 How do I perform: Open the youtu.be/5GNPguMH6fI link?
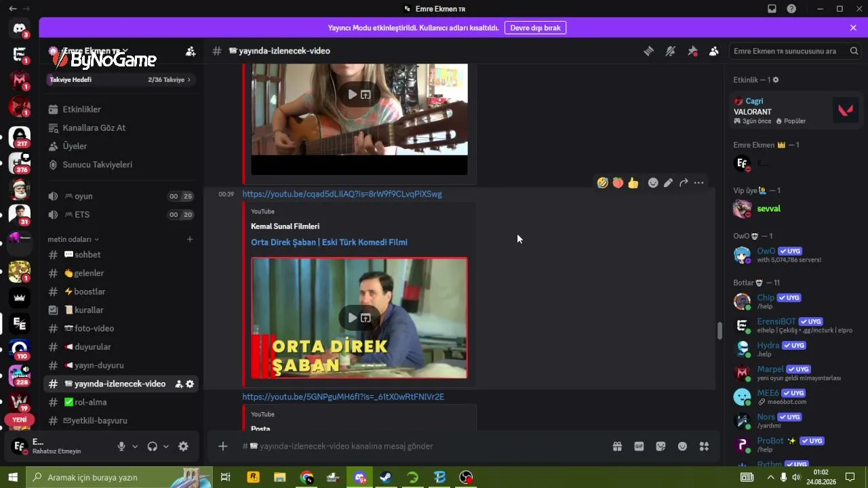click(343, 396)
